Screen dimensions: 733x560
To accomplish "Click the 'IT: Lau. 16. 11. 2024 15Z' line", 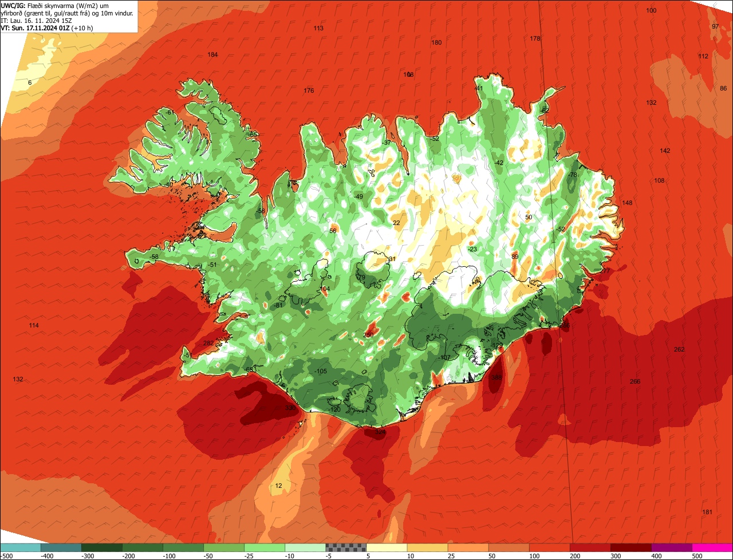I will click(x=36, y=20).
